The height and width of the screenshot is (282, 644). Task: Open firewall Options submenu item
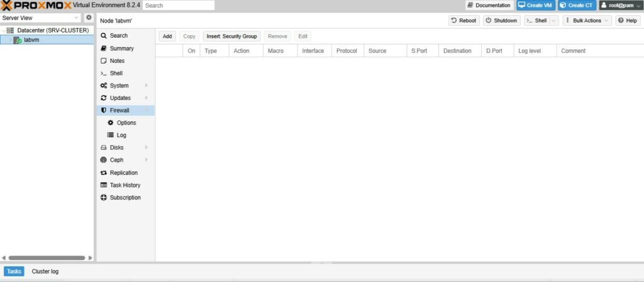pyautogui.click(x=126, y=123)
